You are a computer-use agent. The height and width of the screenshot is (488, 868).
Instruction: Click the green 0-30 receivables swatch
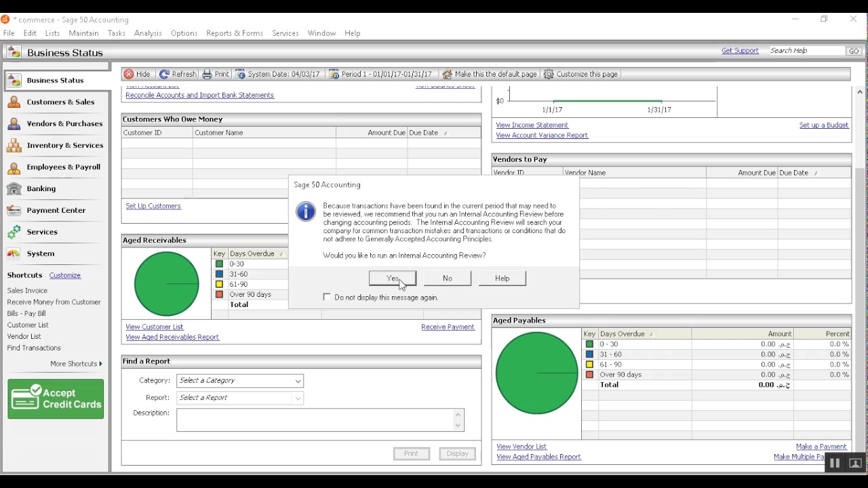219,264
